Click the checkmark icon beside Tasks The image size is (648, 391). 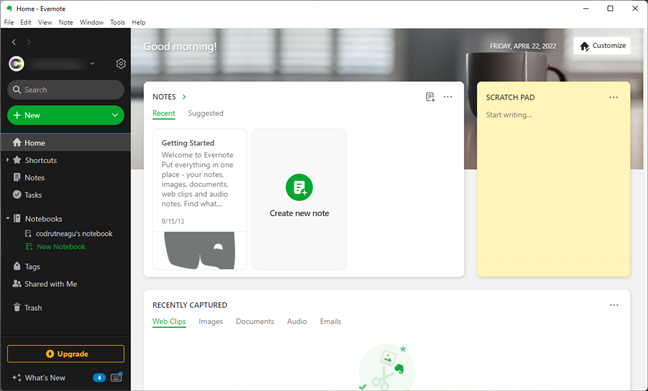(x=17, y=194)
